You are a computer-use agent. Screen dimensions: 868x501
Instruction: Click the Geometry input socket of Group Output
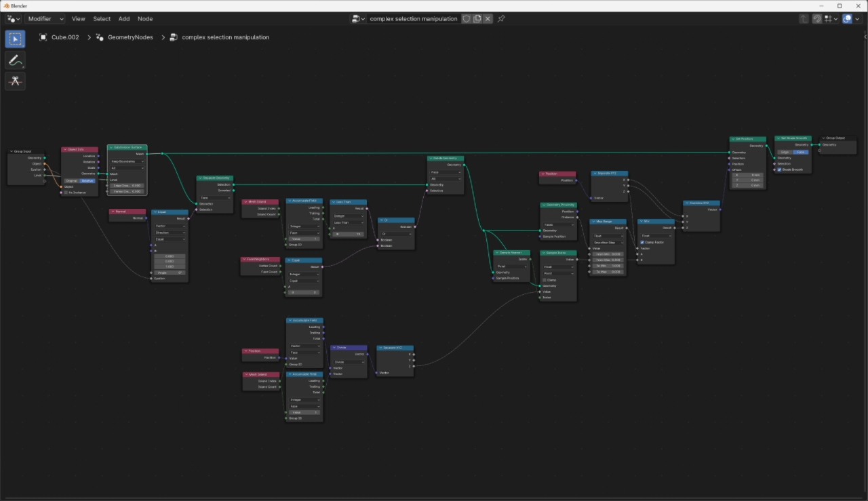(x=821, y=144)
